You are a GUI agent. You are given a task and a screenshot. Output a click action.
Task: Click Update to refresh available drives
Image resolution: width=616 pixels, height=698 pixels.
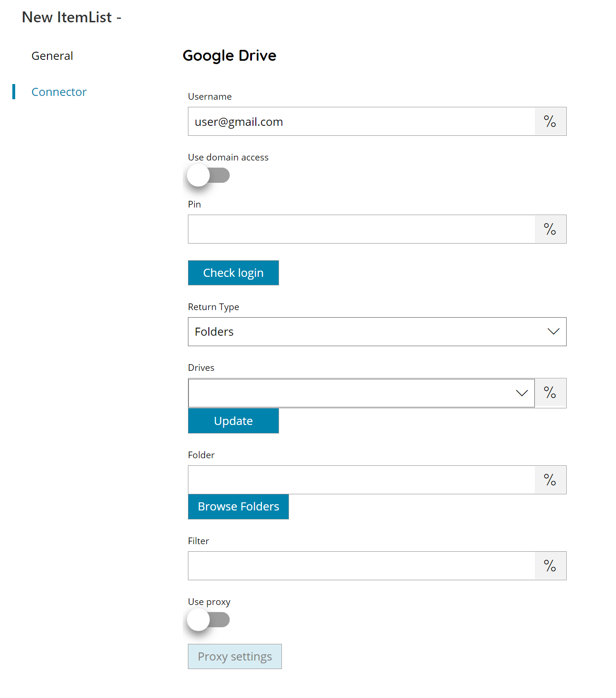click(233, 421)
